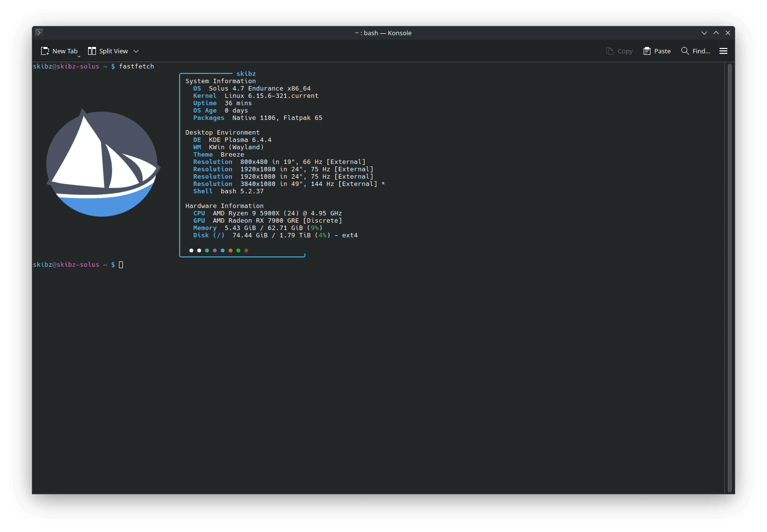Click the "~ : bash — Konsole" window title

click(383, 33)
